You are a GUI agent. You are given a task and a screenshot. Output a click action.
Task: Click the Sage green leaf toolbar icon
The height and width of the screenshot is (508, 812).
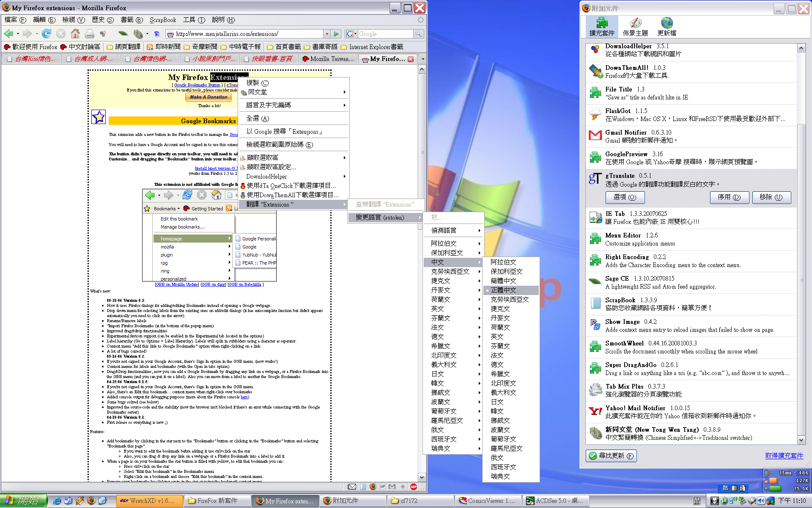(x=123, y=33)
